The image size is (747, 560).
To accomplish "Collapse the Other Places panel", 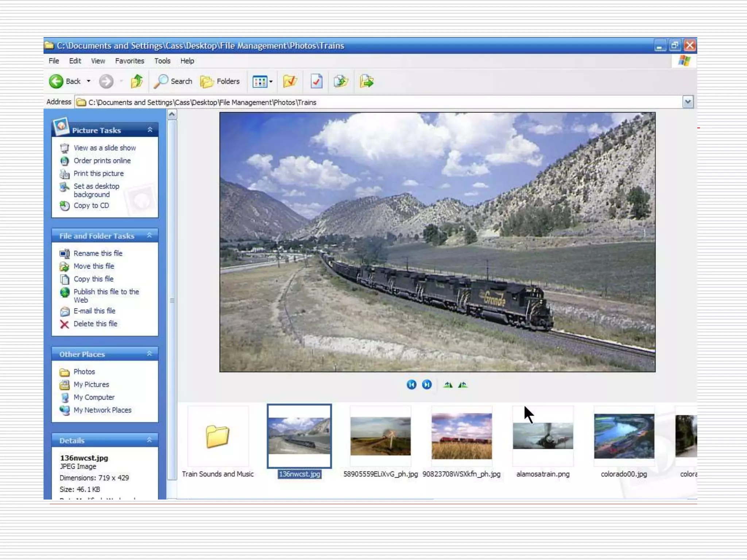I will click(x=150, y=354).
